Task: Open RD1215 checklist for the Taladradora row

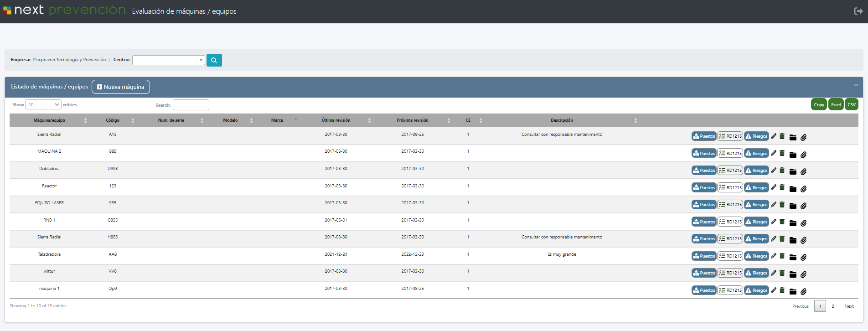Action: pyautogui.click(x=730, y=256)
